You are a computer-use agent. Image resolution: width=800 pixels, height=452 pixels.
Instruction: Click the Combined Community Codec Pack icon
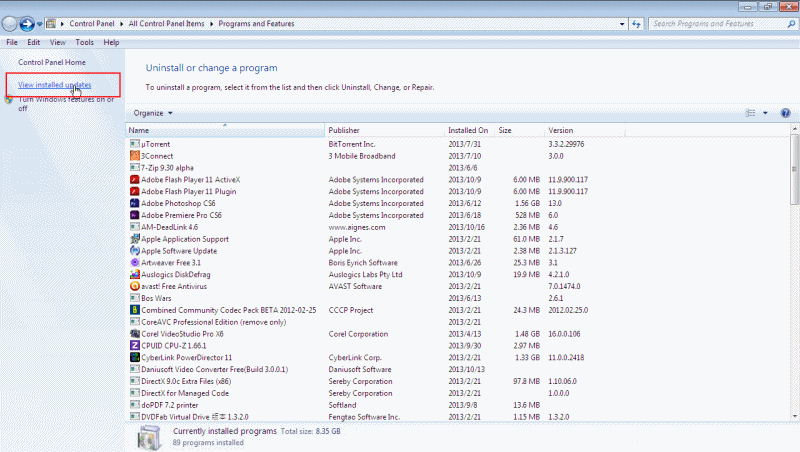[135, 310]
